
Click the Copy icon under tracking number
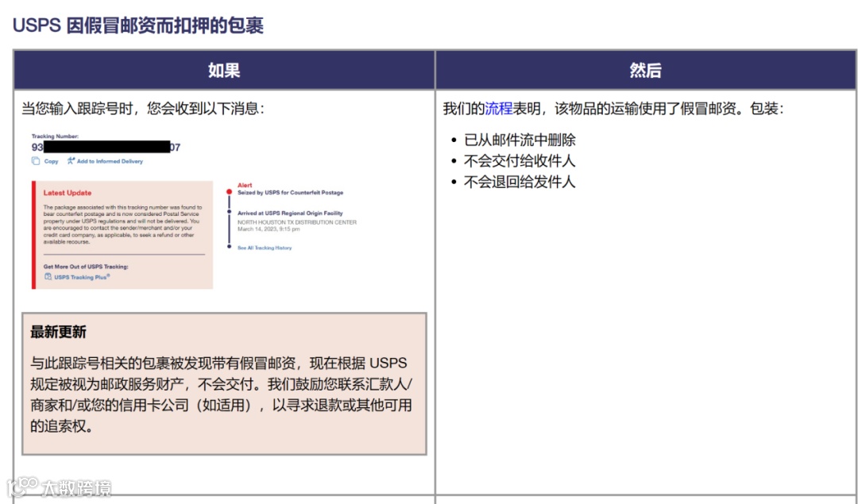pos(36,161)
